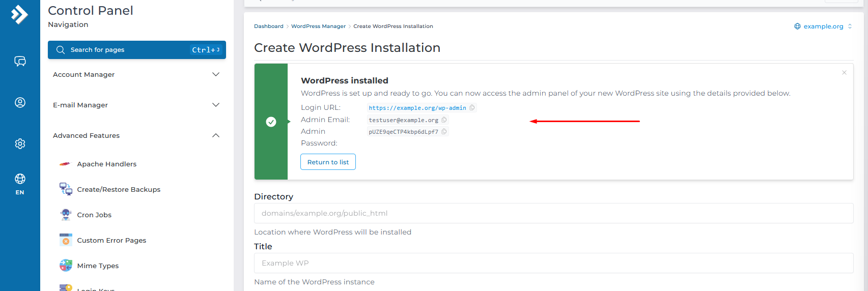Click the Search for pages field
The image size is (868, 291).
pyautogui.click(x=127, y=50)
